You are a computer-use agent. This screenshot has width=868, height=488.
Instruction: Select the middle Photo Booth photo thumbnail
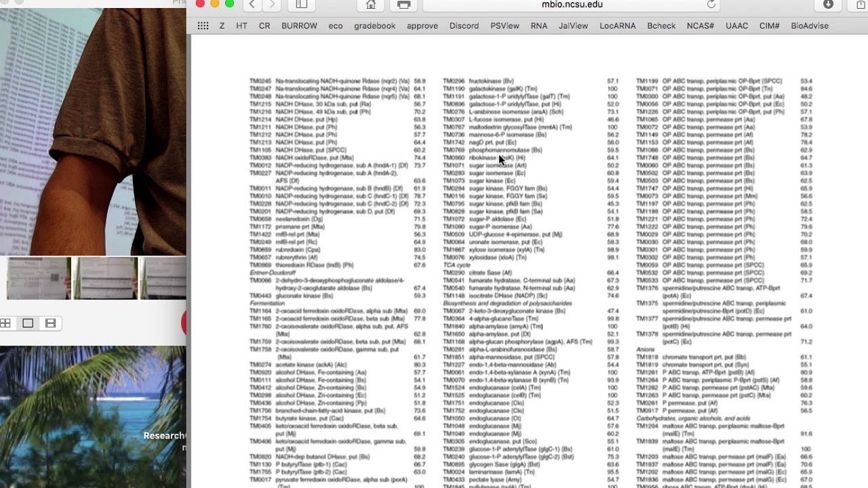pyautogui.click(x=106, y=278)
